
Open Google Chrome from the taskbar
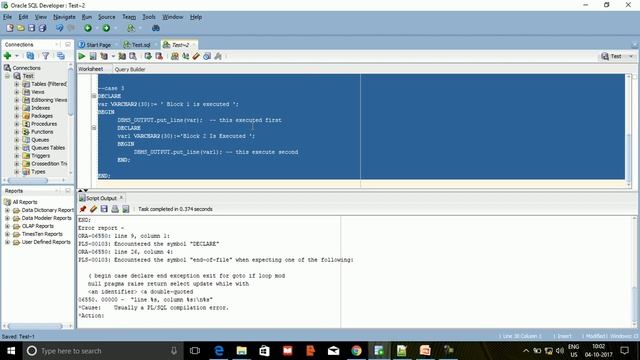[356, 351]
